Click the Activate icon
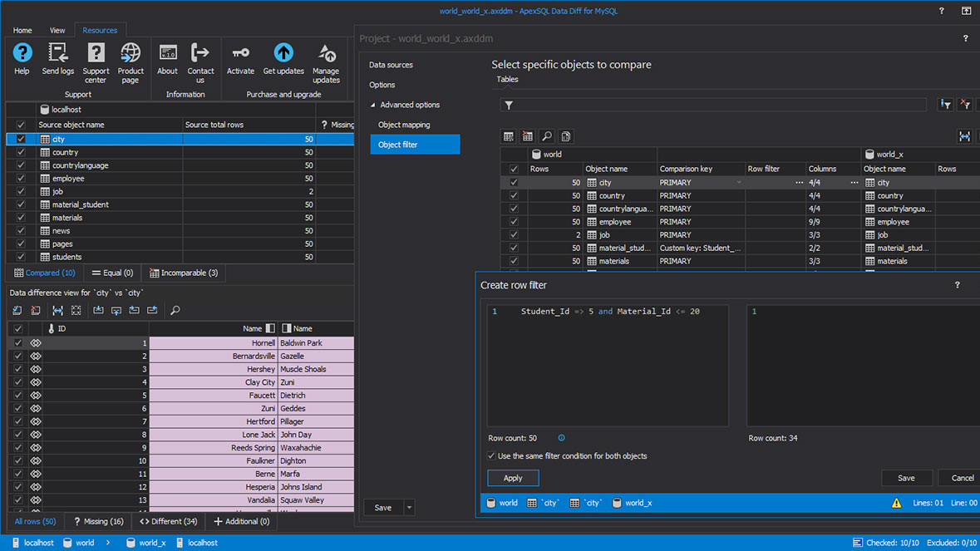This screenshot has width=980, height=551. (x=240, y=58)
